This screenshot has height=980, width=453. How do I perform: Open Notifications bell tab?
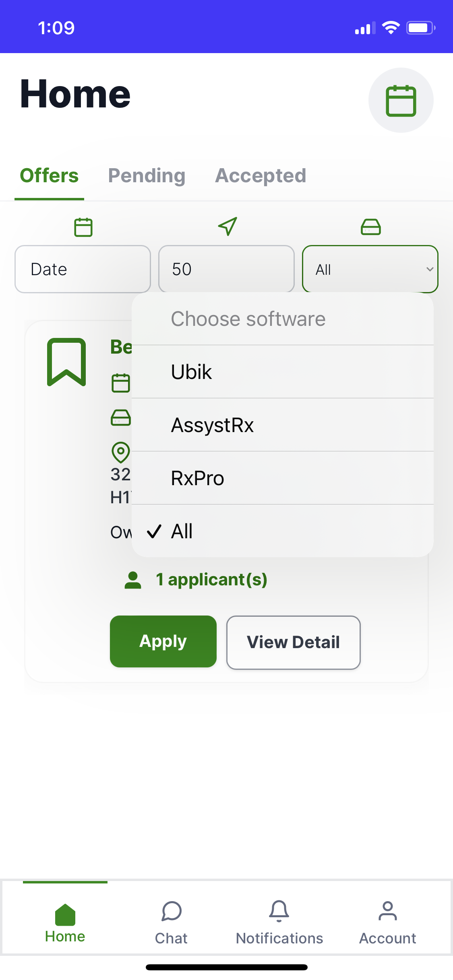[279, 922]
